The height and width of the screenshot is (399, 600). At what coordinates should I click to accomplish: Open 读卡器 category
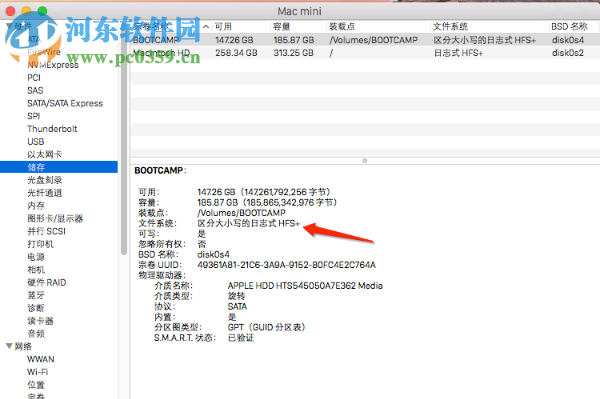click(40, 321)
